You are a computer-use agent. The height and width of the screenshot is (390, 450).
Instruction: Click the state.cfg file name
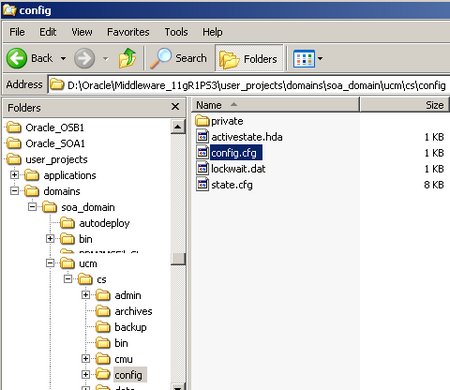coord(232,185)
